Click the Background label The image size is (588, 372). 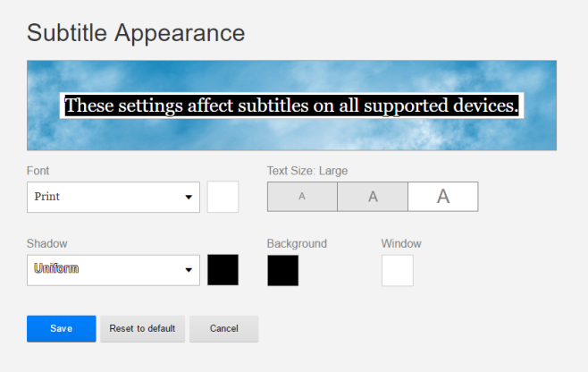pyautogui.click(x=297, y=243)
